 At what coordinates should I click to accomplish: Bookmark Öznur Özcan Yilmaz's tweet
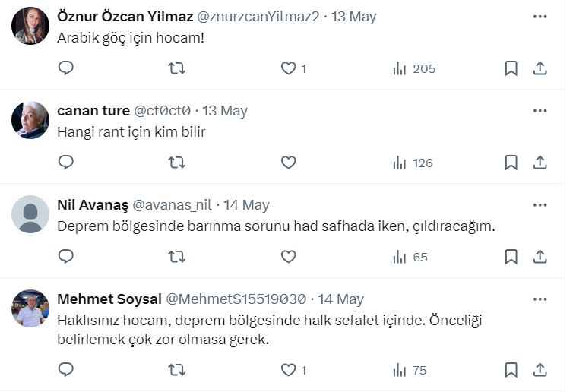(x=511, y=68)
